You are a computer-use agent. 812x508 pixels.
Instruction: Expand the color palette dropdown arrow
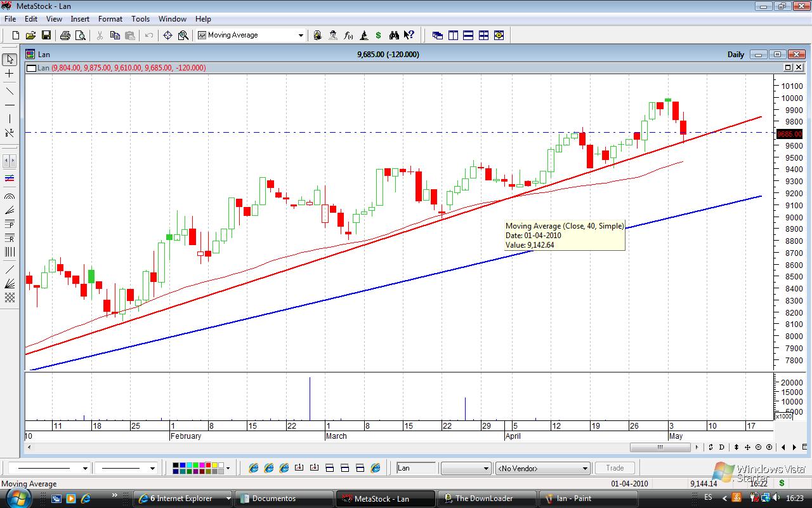(228, 469)
